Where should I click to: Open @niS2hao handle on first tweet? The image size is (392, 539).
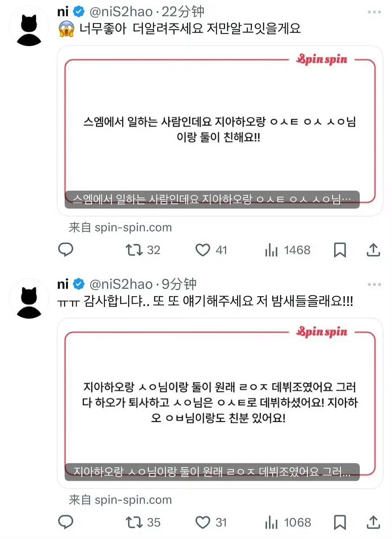[x=121, y=12]
